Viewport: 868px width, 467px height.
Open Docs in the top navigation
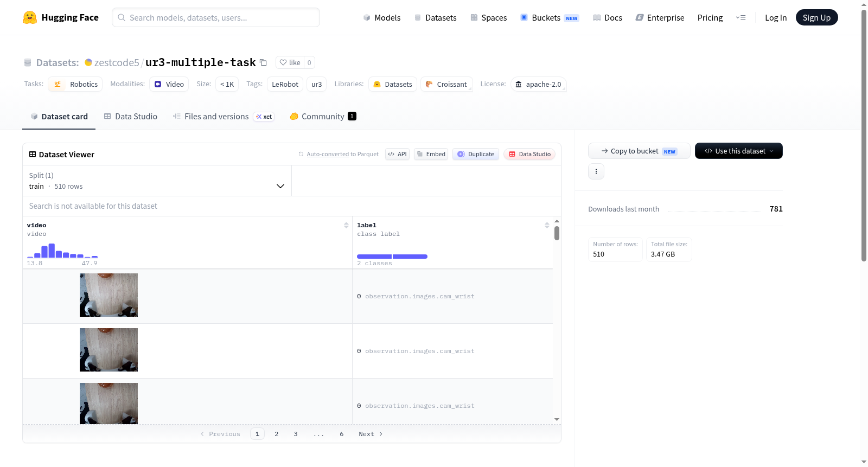click(x=608, y=18)
